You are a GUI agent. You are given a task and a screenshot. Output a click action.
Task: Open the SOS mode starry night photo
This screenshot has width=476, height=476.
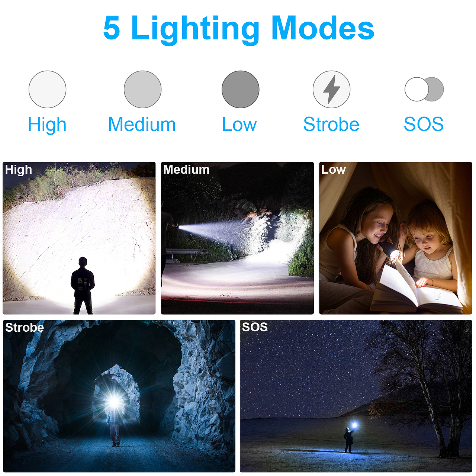click(x=356, y=396)
